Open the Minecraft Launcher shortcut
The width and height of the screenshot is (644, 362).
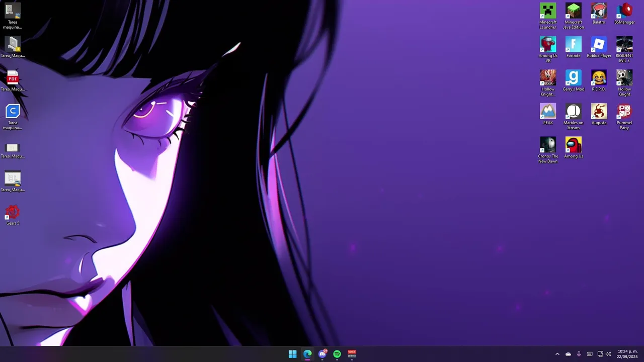point(548,16)
